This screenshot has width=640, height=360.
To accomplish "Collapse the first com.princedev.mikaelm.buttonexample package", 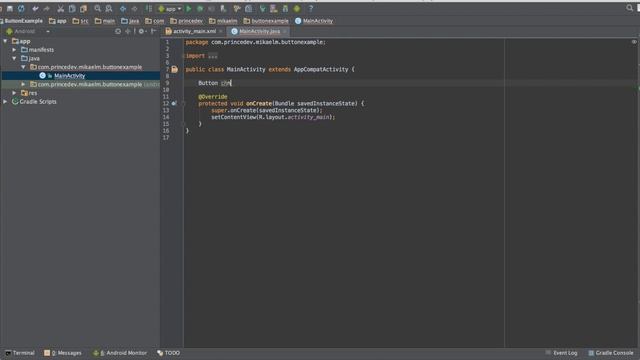I will pyautogui.click(x=23, y=67).
